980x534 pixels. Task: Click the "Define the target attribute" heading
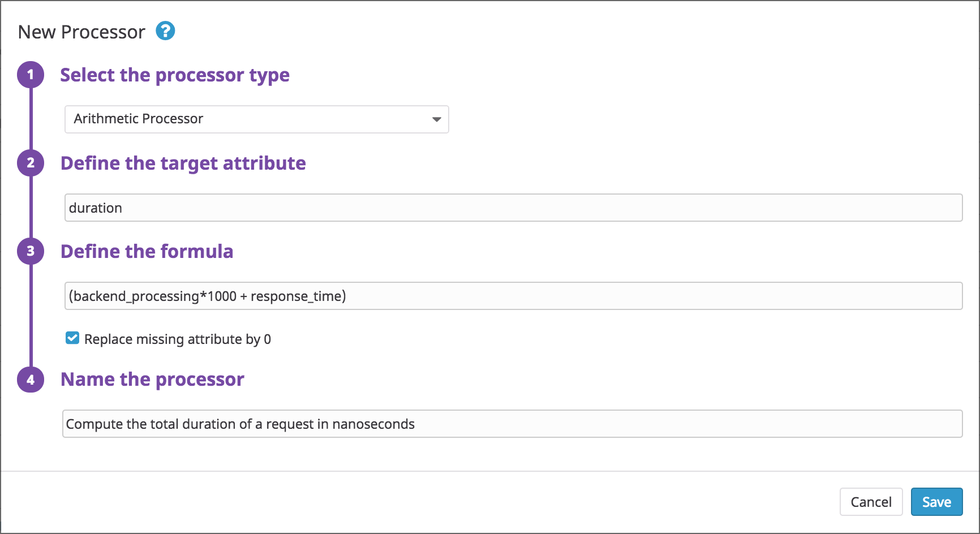point(183,163)
